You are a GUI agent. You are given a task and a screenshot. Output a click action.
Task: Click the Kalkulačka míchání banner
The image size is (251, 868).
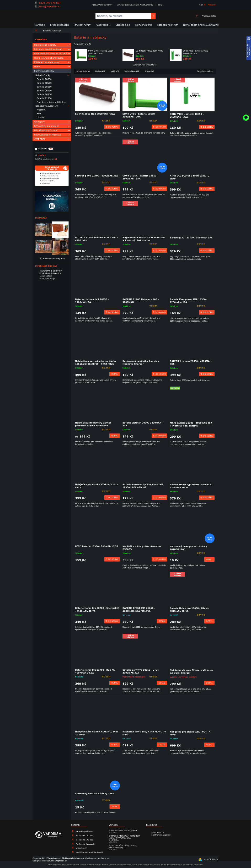click(52, 202)
